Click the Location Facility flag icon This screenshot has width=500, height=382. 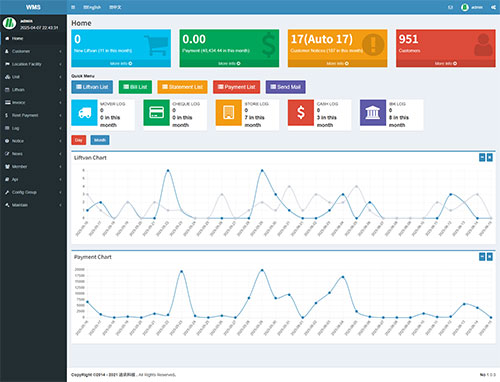point(7,64)
